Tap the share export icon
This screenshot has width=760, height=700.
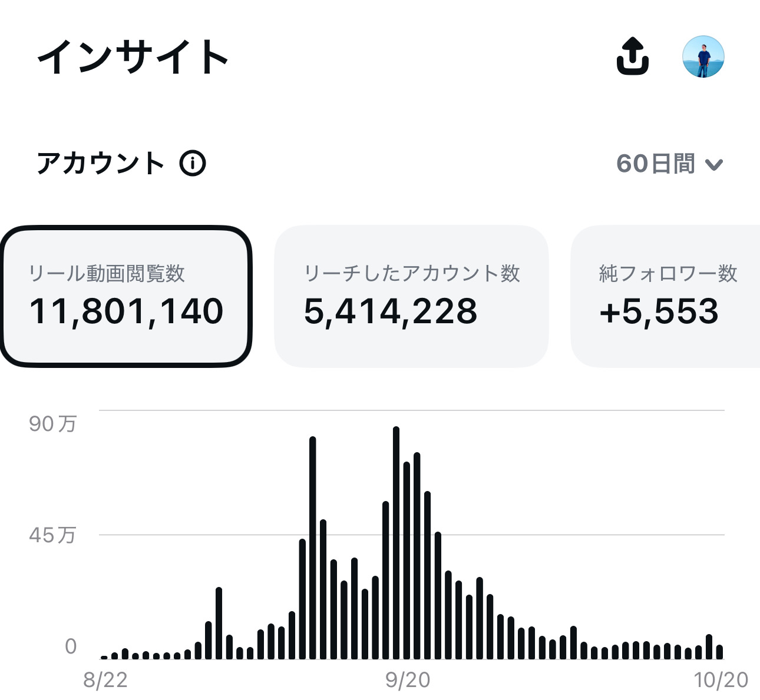coord(632,57)
